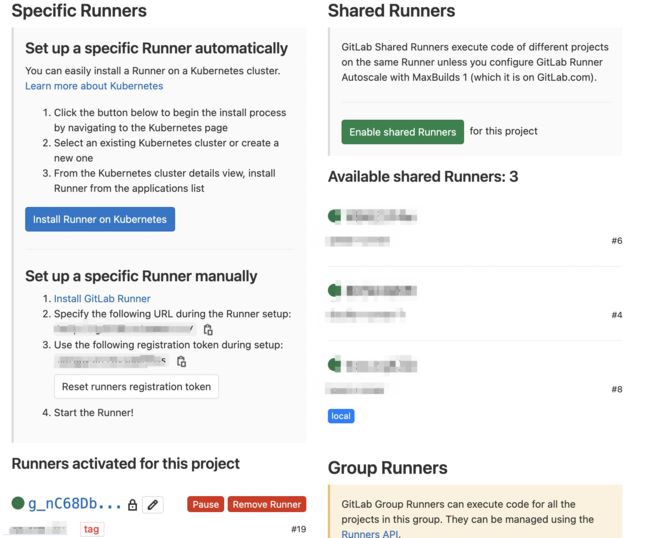The image size is (650, 538).
Task: Open Learn more about Kubernetes link
Action: tap(94, 86)
